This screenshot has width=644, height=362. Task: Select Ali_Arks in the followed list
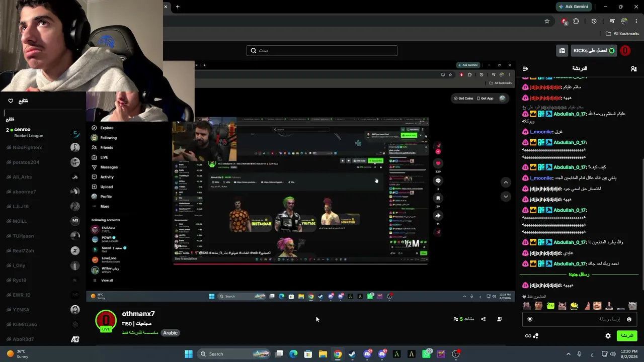(43, 177)
